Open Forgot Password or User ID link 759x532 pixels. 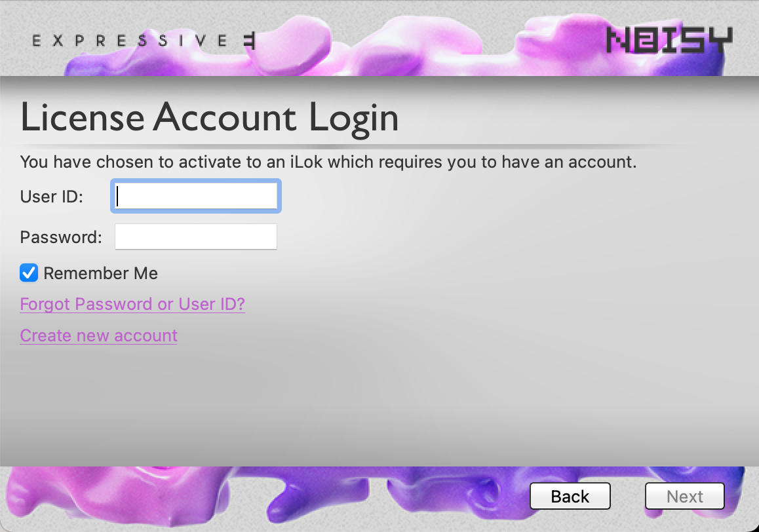132,304
